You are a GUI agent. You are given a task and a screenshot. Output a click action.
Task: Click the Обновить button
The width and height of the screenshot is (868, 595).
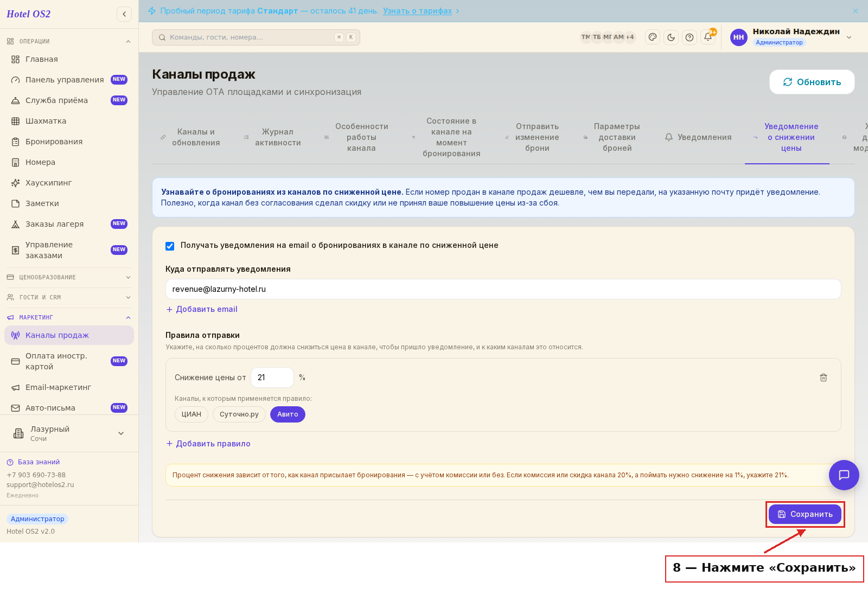pos(812,82)
